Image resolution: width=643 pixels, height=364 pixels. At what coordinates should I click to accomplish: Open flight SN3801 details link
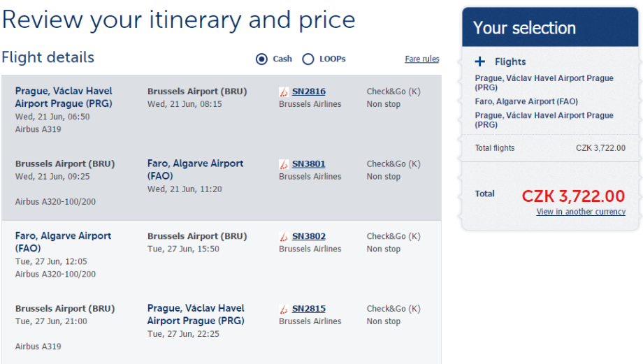click(x=308, y=164)
